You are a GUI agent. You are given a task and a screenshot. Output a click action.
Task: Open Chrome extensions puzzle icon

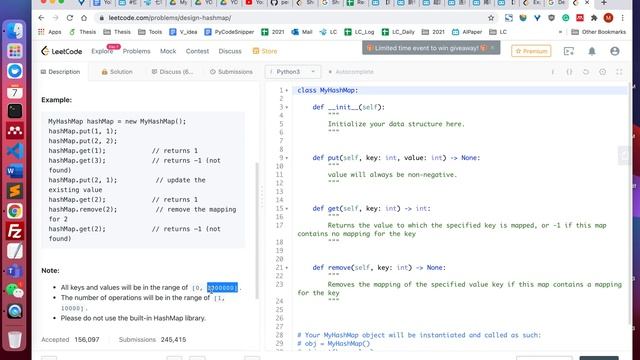594,18
